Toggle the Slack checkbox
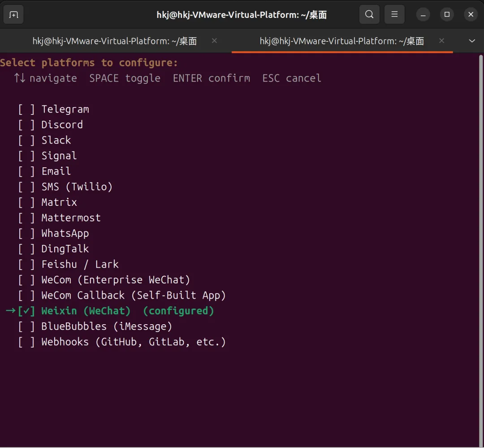Image resolution: width=484 pixels, height=448 pixels. (26, 140)
